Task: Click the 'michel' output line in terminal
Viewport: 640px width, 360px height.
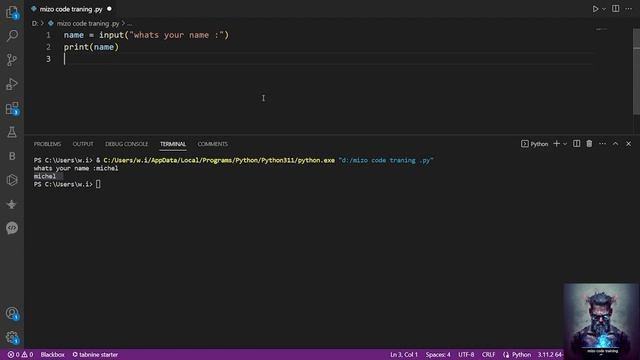Action: (45, 176)
